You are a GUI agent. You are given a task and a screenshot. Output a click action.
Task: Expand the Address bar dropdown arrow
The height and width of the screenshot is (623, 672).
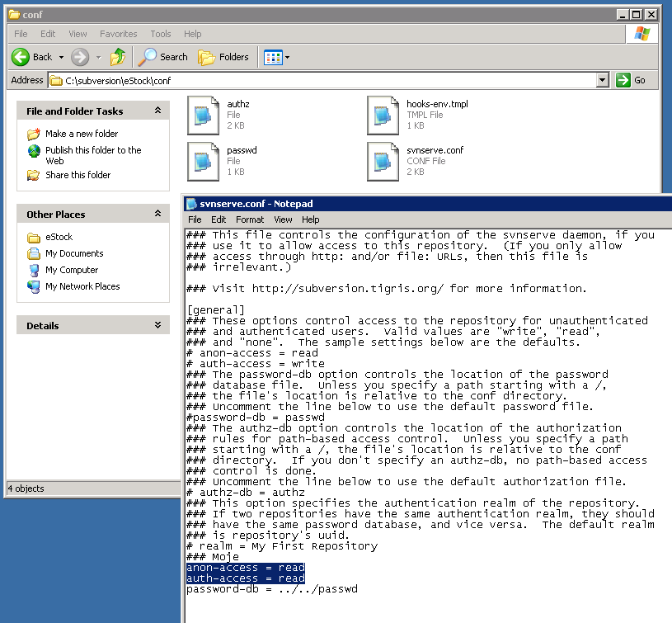coord(602,80)
